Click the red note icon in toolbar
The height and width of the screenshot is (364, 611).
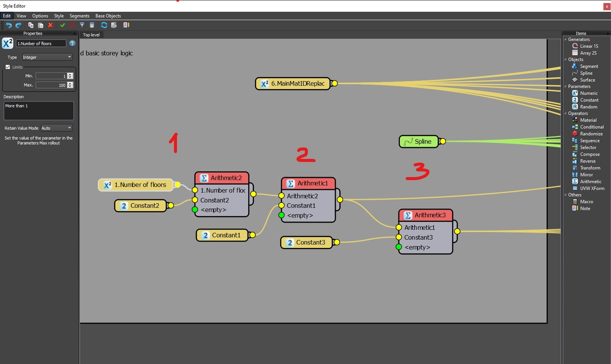[126, 25]
